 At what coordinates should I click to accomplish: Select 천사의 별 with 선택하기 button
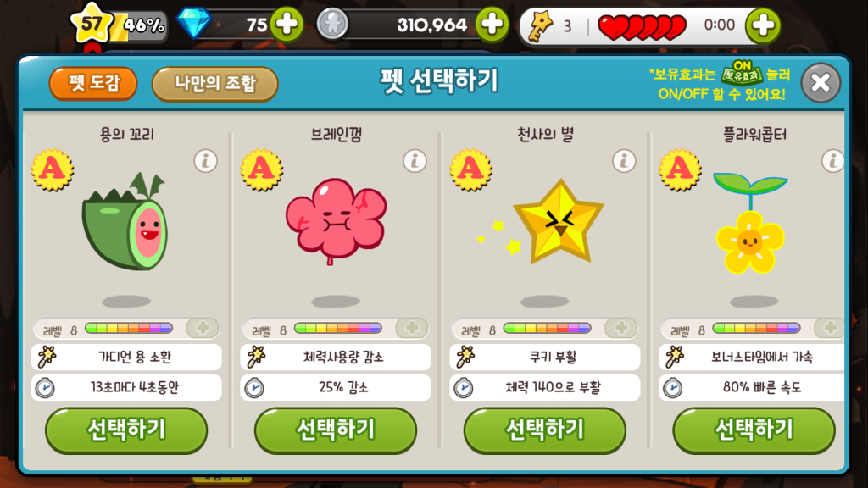click(545, 430)
